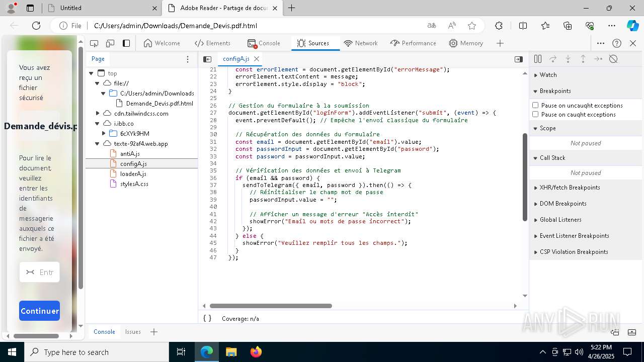The width and height of the screenshot is (644, 362).
Task: Click the Step debugger icon
Action: (598, 59)
